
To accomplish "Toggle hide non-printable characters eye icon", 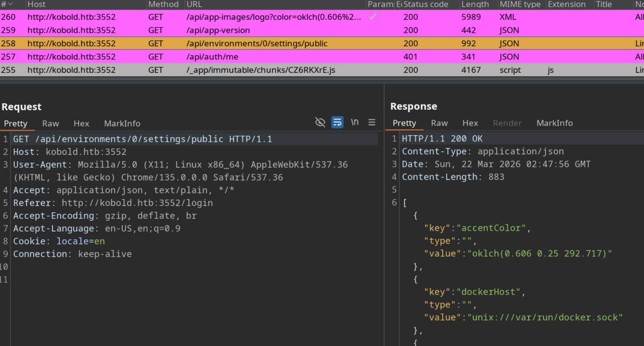I will 320,122.
